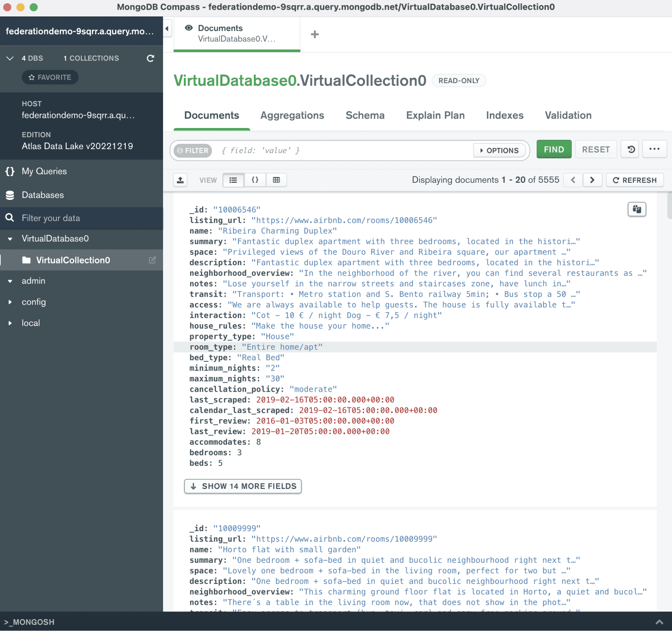Image resolution: width=672 pixels, height=631 pixels.
Task: Navigate to next page of documents
Action: pos(593,180)
